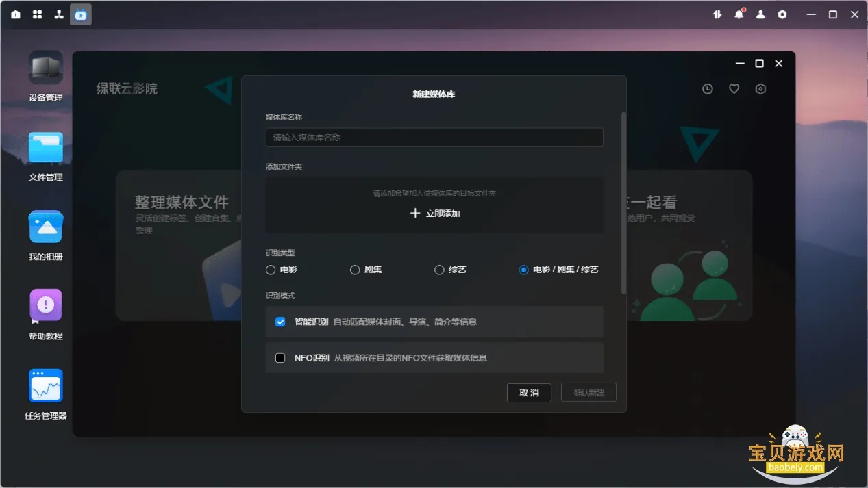Select the 剧集 recognition type
The width and height of the screenshot is (868, 488).
click(355, 270)
